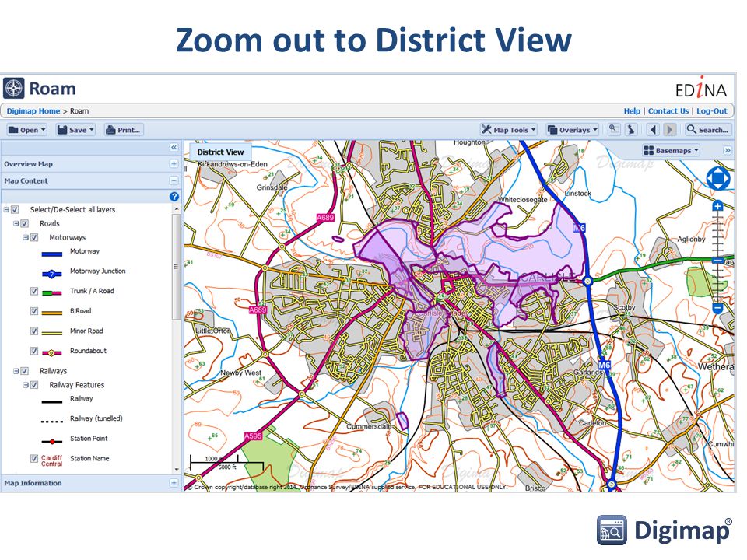The height and width of the screenshot is (560, 747).
Task: Toggle the B Road checkbox
Action: click(34, 311)
